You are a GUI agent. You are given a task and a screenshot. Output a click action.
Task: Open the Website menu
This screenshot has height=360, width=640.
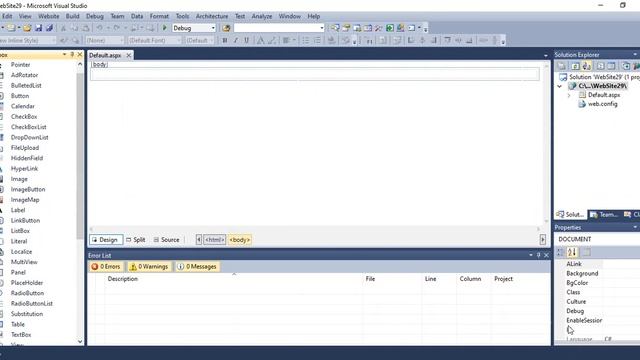click(x=49, y=16)
